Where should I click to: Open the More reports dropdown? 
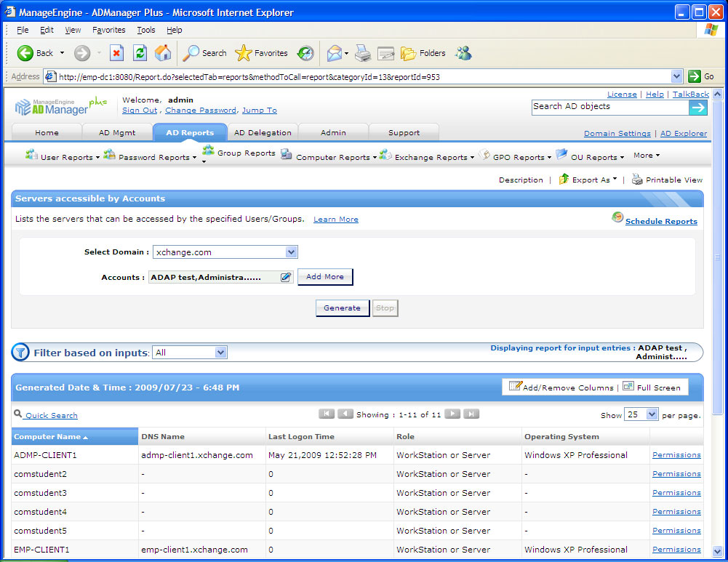click(x=647, y=156)
